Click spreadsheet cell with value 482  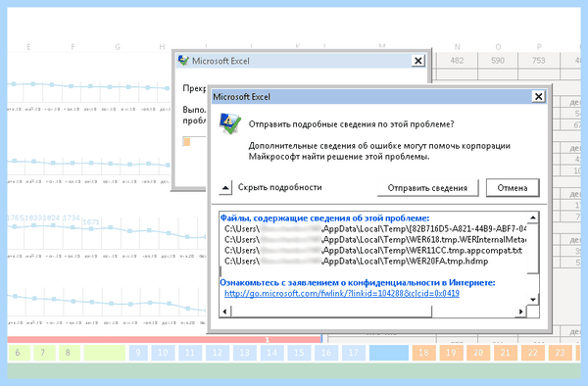(457, 61)
